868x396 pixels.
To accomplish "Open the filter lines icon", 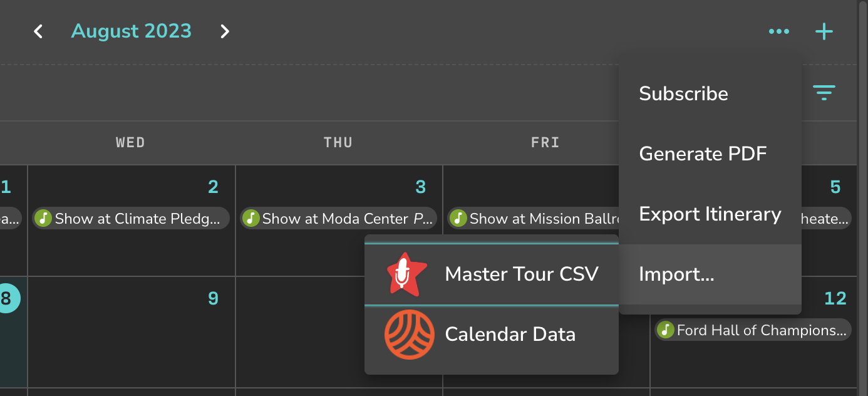I will (824, 93).
